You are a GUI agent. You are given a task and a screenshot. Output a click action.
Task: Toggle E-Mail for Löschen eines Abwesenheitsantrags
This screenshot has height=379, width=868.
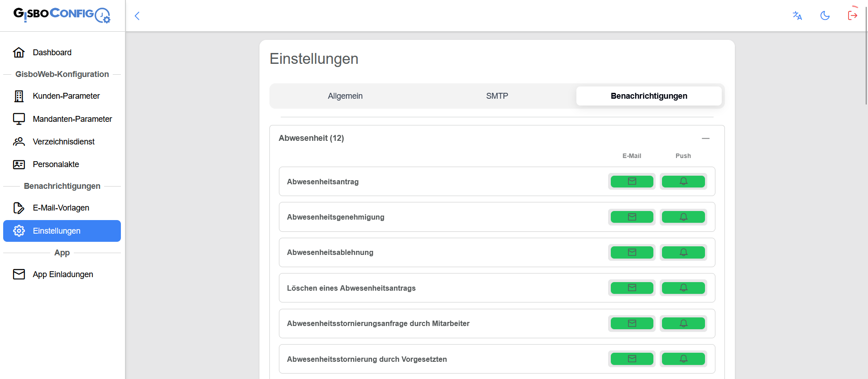pos(632,288)
